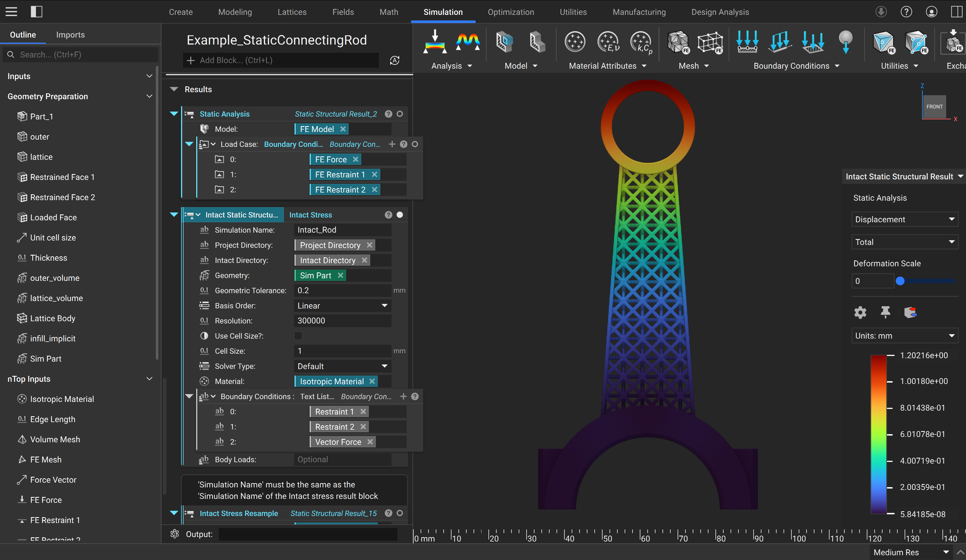Open the Intact Static Structural Result panel header
Screen dimensions: 966x560
[x=904, y=176]
